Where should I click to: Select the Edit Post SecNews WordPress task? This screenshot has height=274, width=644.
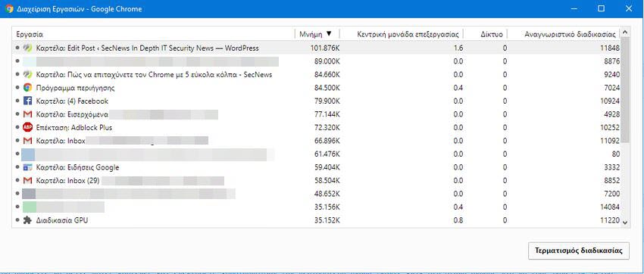click(316, 48)
